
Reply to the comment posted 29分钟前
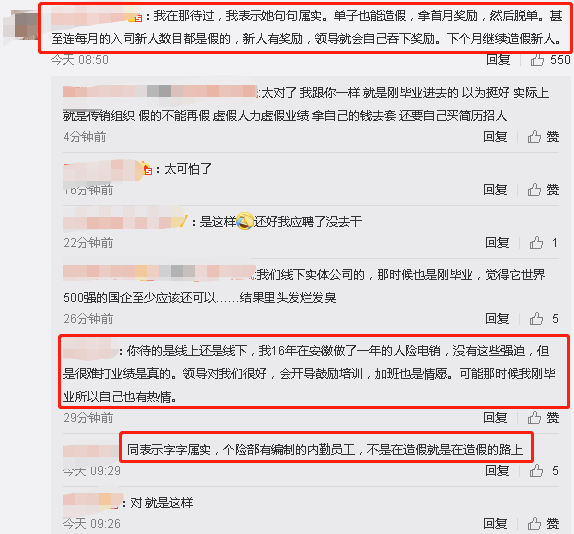tap(495, 418)
